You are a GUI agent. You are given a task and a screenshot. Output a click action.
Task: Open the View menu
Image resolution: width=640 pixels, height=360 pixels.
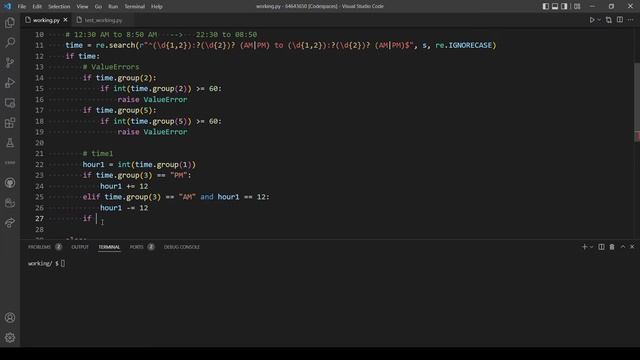click(x=82, y=7)
